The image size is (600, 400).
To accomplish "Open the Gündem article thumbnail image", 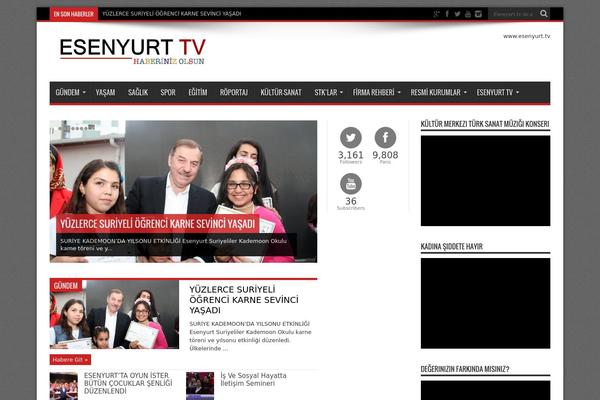I will [x=114, y=314].
